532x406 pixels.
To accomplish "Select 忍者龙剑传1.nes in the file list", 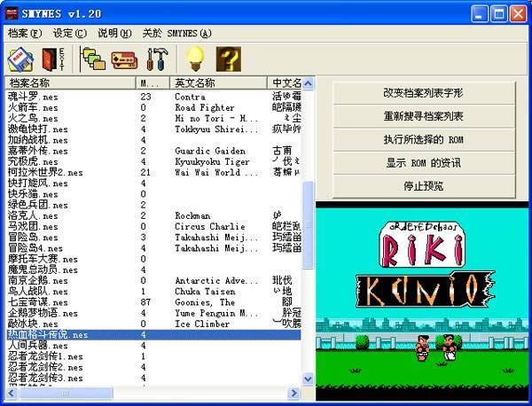I will tap(45, 356).
